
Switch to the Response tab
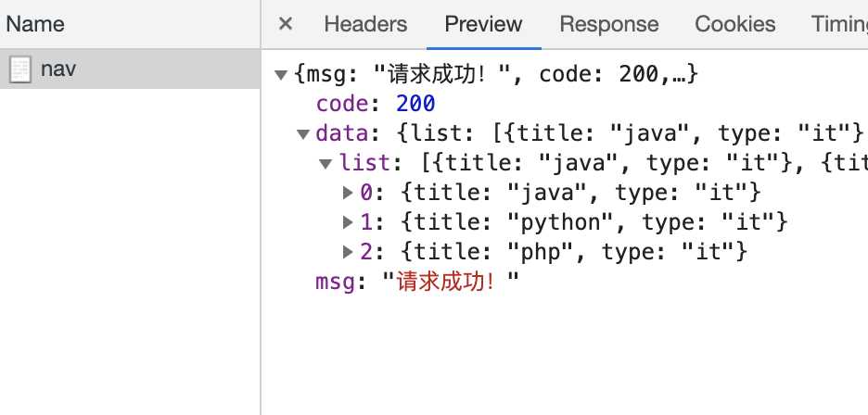(609, 24)
